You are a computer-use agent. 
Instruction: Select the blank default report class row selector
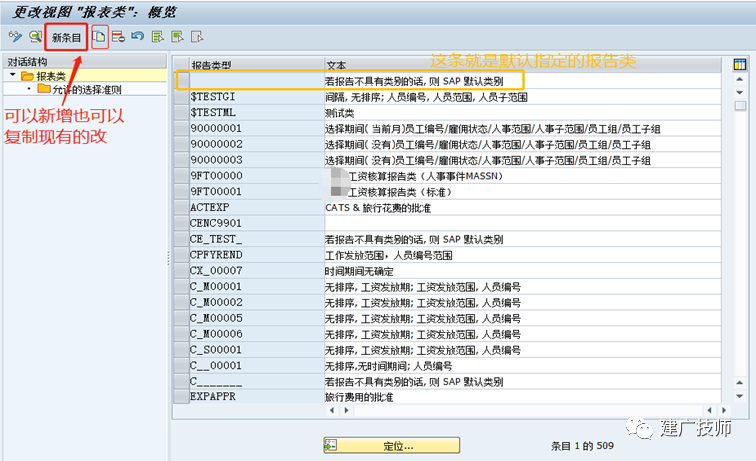pos(183,81)
